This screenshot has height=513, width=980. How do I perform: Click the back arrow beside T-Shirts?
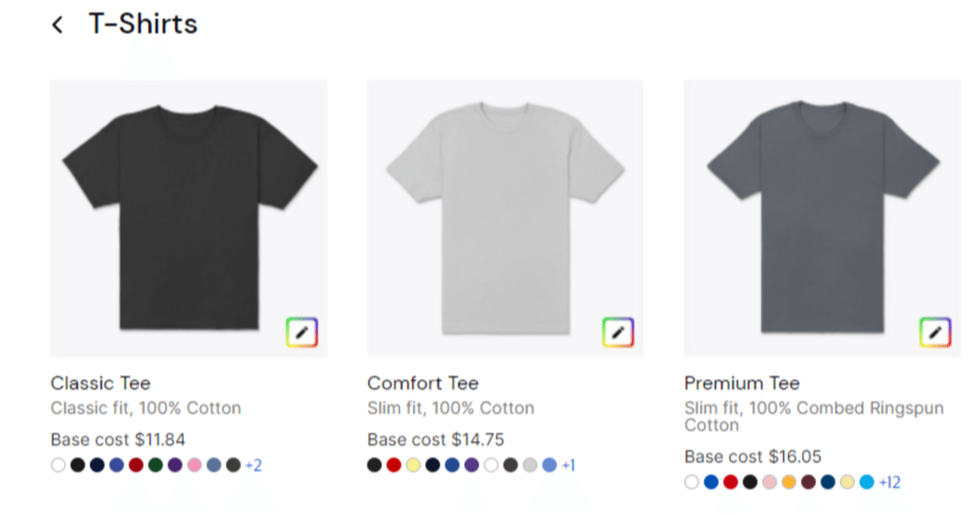57,25
